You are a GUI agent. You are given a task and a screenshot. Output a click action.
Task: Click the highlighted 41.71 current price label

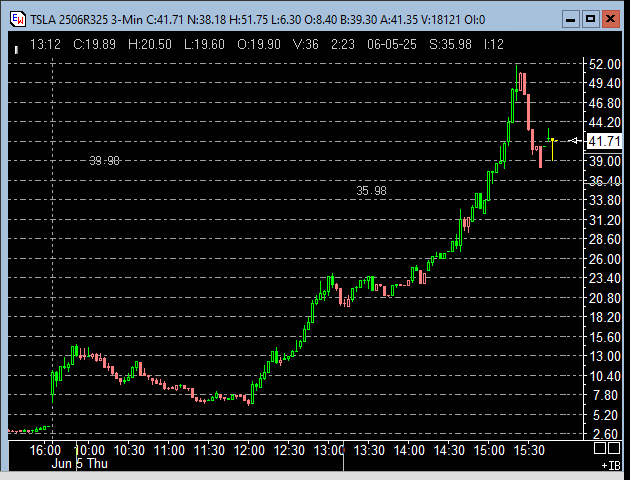(x=604, y=141)
